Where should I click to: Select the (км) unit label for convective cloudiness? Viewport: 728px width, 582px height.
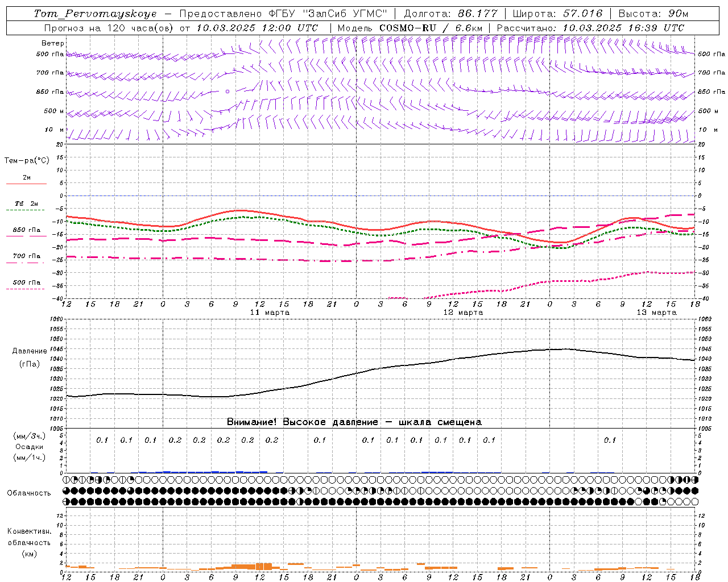coord(30,554)
